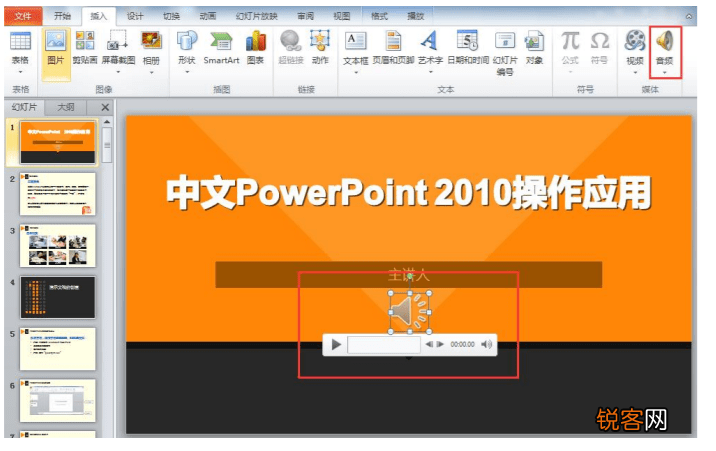The image size is (716, 451).
Task: Click the slide title 中文PowerPoint 2010操作应用
Action: [409, 193]
